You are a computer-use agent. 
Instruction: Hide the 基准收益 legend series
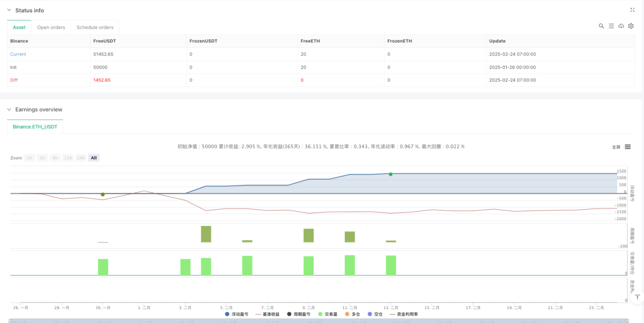pos(268,314)
